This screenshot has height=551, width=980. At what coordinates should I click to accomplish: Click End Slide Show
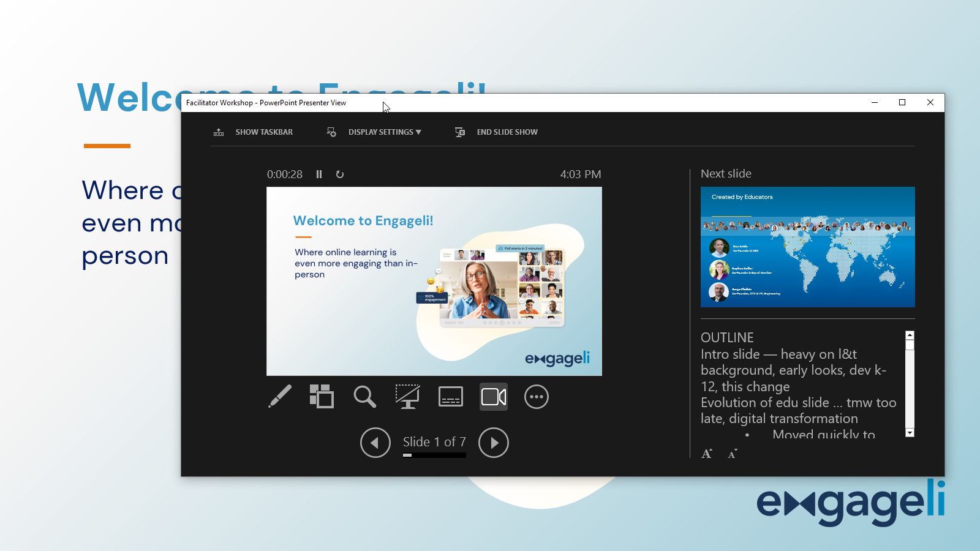507,132
